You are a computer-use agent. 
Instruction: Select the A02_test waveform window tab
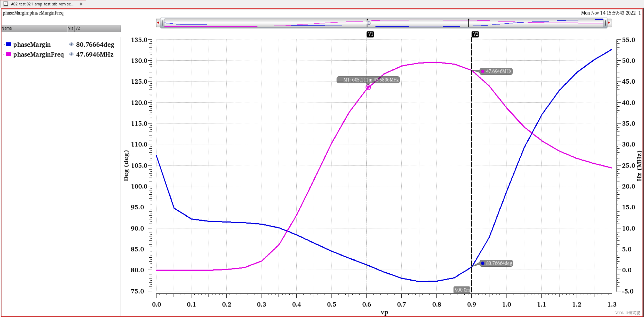(43, 4)
